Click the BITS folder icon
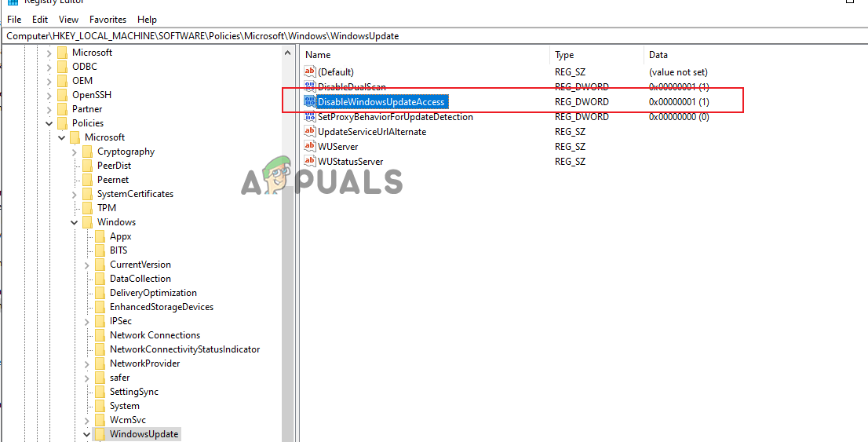Screen dimensions: 868x442 click(x=100, y=251)
